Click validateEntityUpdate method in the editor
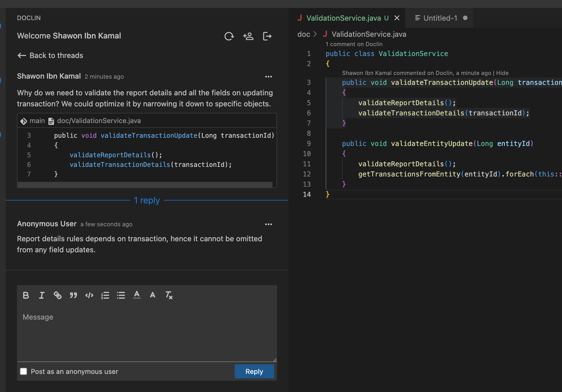 point(432,143)
